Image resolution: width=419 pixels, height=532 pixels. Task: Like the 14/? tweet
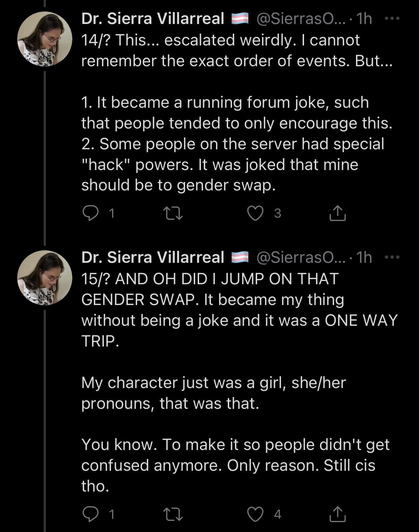pos(255,213)
